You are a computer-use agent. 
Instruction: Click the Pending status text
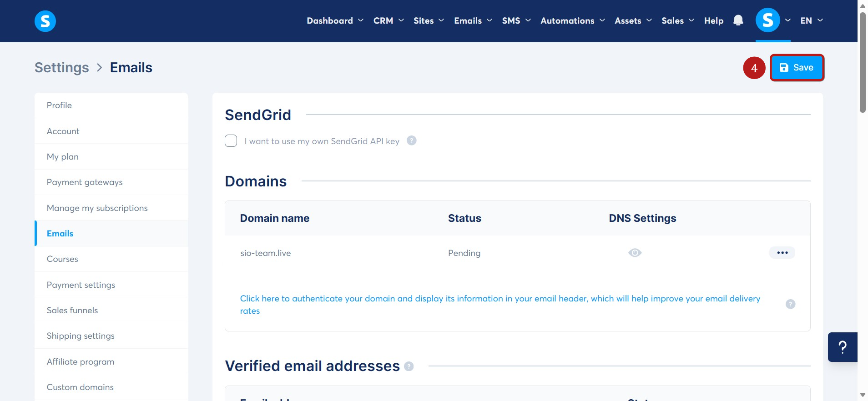(464, 253)
